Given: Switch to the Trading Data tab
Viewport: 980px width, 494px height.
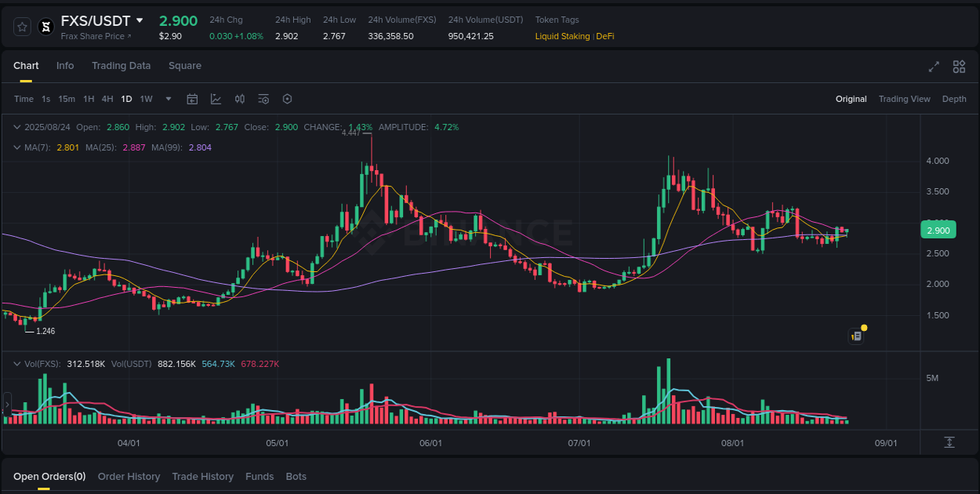Looking at the screenshot, I should pos(121,66).
